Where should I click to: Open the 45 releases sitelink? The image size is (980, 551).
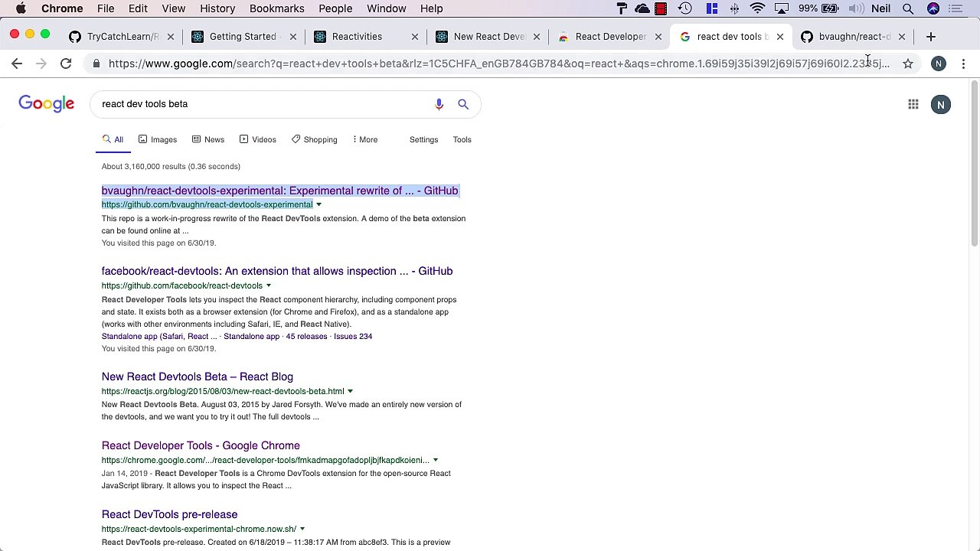306,337
